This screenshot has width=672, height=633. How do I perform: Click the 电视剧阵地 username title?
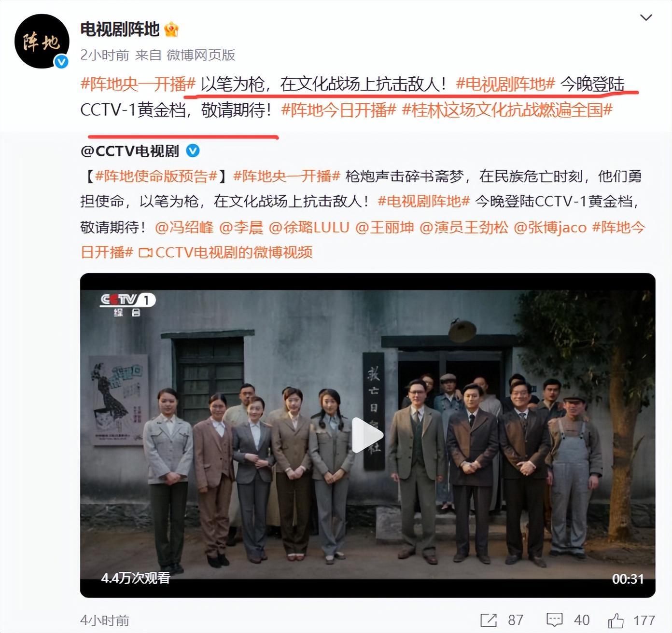(x=120, y=30)
